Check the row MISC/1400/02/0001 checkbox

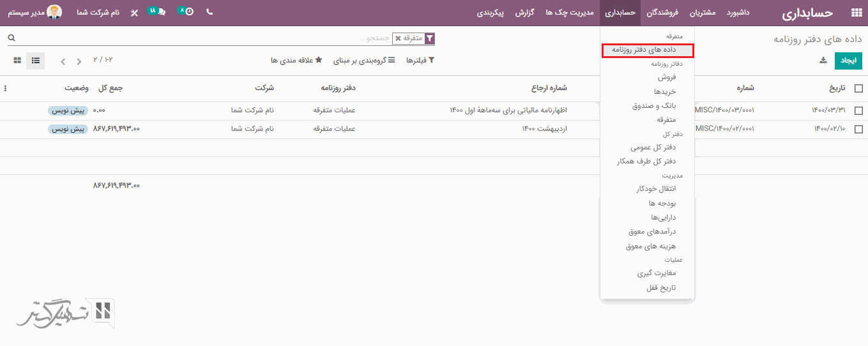pos(858,129)
